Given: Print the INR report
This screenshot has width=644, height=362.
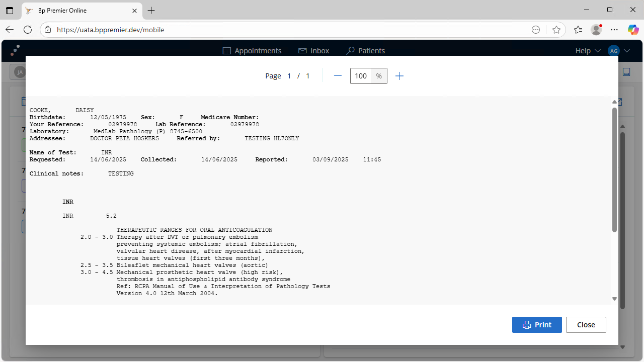Looking at the screenshot, I should 537,325.
